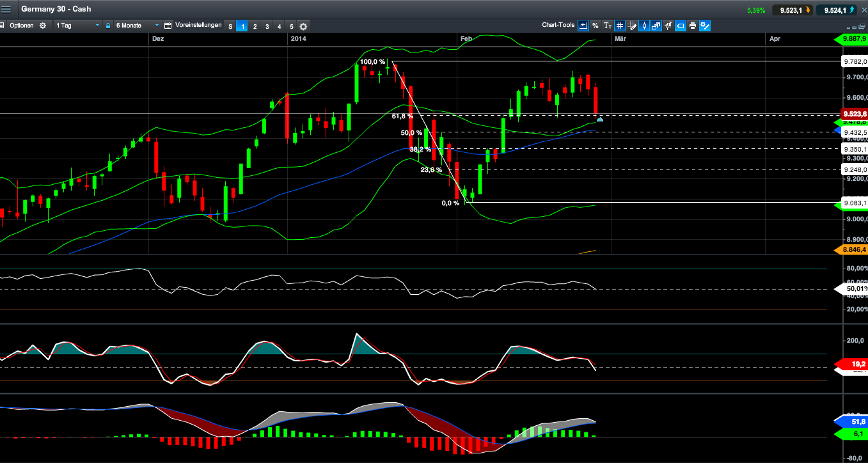
Task: Toggle the lock icon between timeframe dropdowns
Action: tap(108, 26)
